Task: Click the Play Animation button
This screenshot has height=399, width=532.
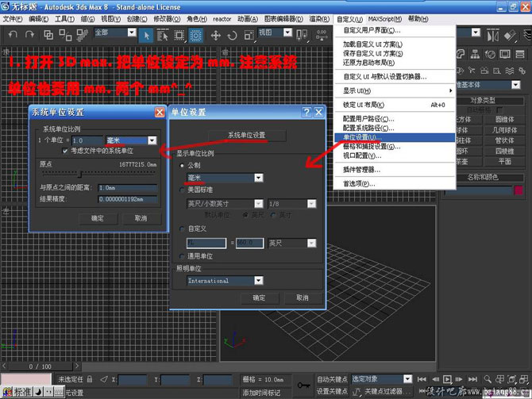Action: pyautogui.click(x=447, y=379)
